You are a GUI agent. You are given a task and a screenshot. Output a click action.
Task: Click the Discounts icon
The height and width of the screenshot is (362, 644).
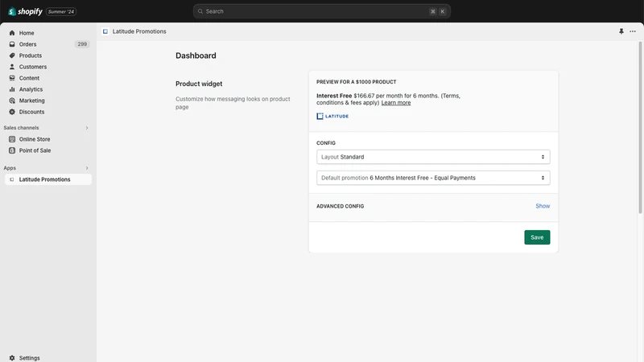(x=12, y=112)
